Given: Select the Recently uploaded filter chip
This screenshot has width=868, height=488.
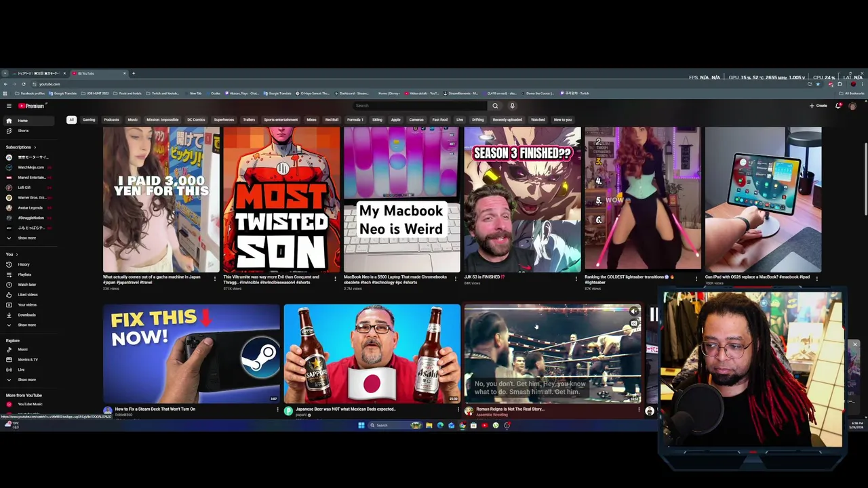Looking at the screenshot, I should [x=507, y=120].
